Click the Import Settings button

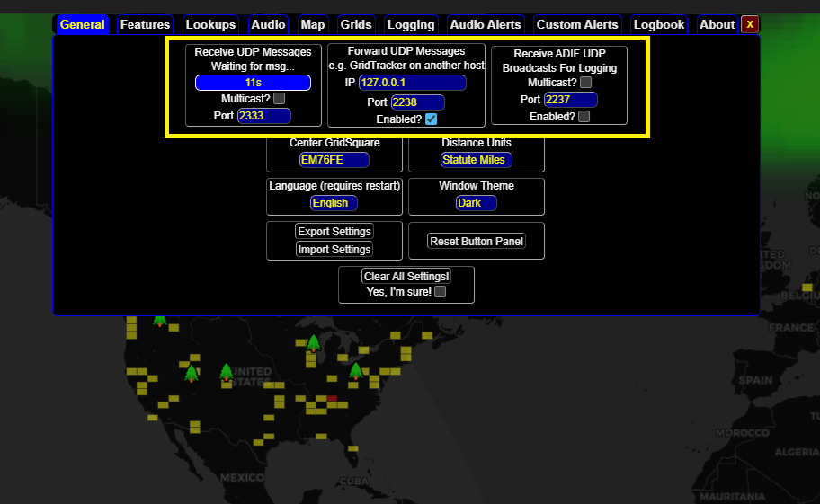coord(334,250)
